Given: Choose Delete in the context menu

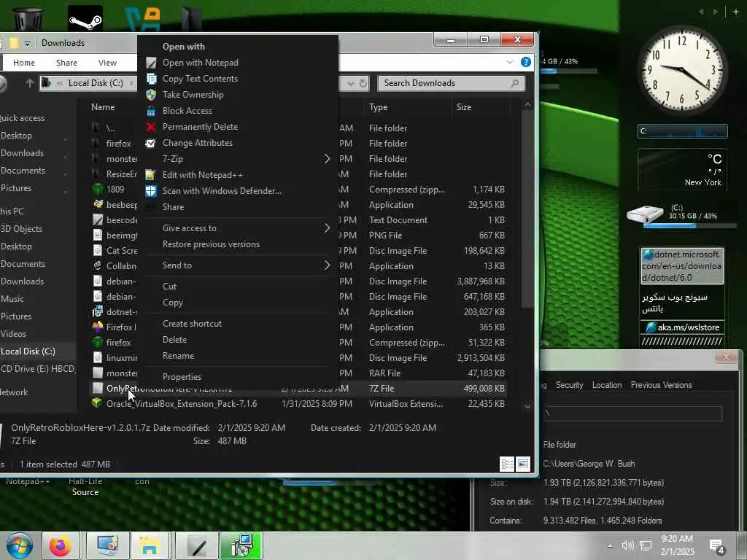Looking at the screenshot, I should coord(174,340).
